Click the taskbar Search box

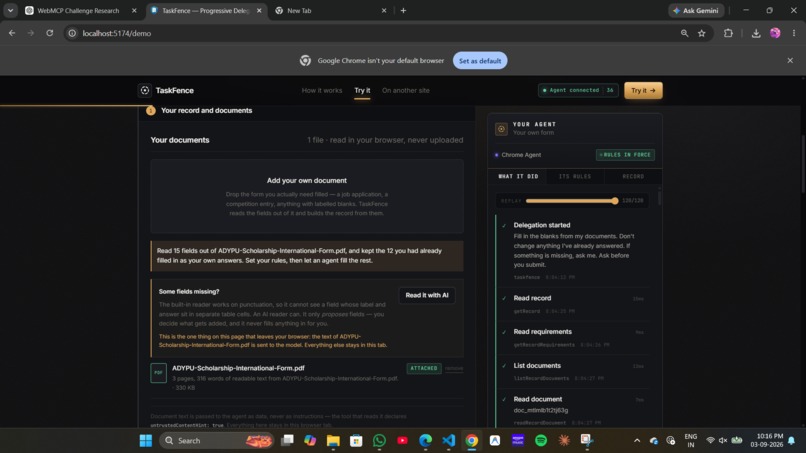pyautogui.click(x=216, y=441)
